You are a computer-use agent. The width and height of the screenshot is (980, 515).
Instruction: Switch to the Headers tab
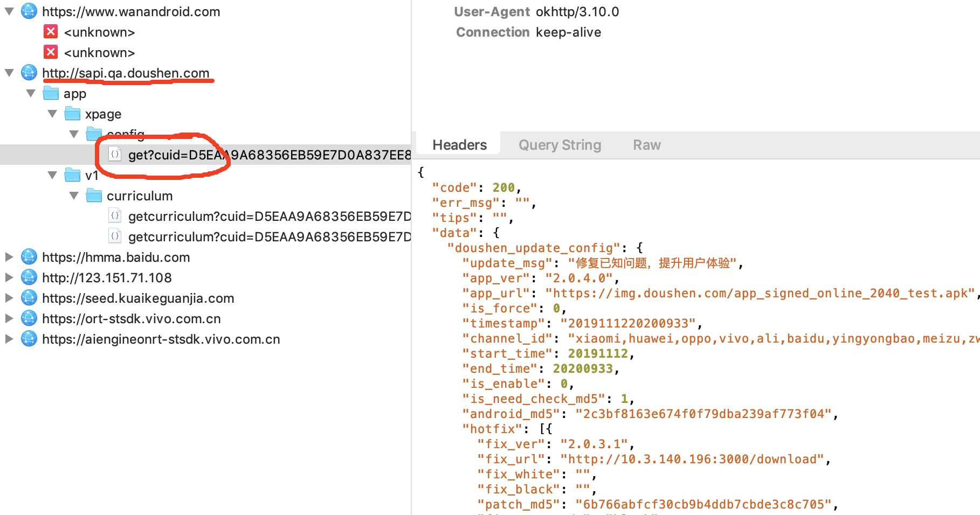tap(459, 145)
